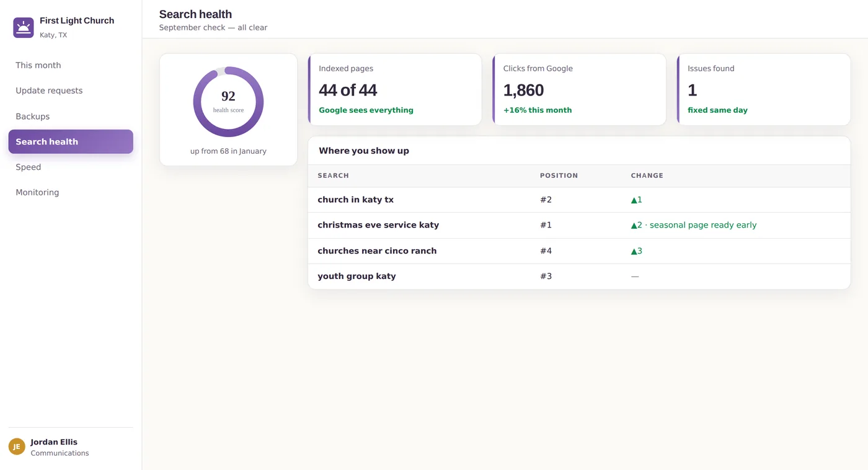This screenshot has width=868, height=470.
Task: Click the JE user avatar
Action: click(x=17, y=446)
